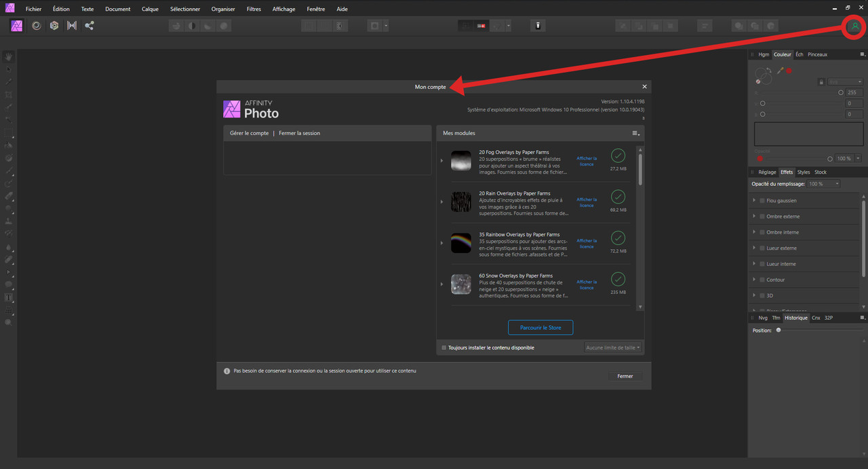Image resolution: width=868 pixels, height=469 pixels.
Task: Switch to the Liquify persona
Action: (37, 26)
